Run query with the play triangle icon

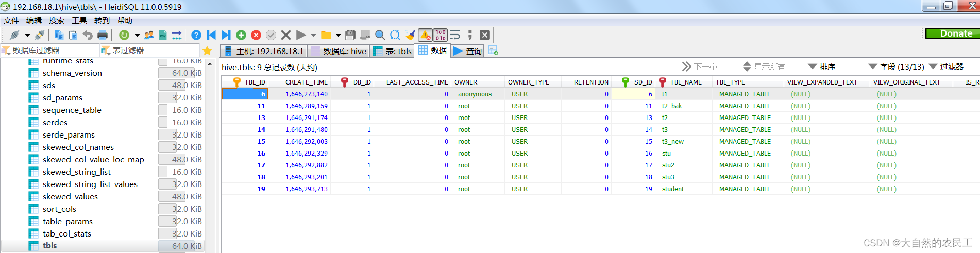pyautogui.click(x=301, y=35)
